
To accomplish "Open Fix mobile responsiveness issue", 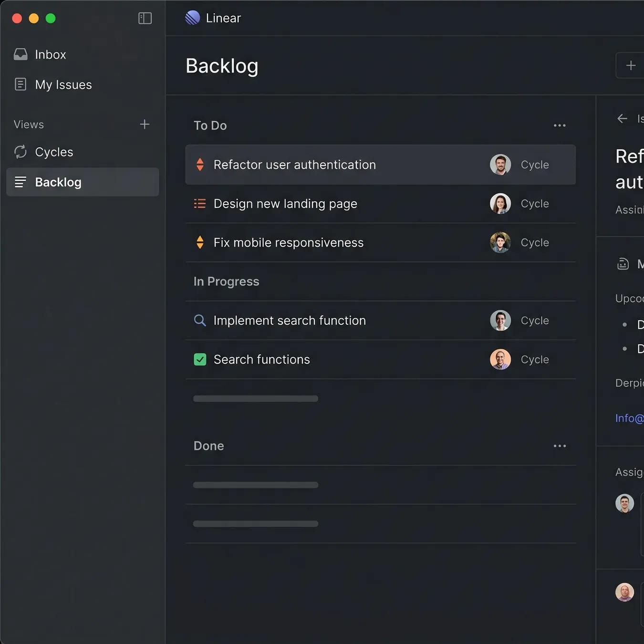I will (380, 242).
